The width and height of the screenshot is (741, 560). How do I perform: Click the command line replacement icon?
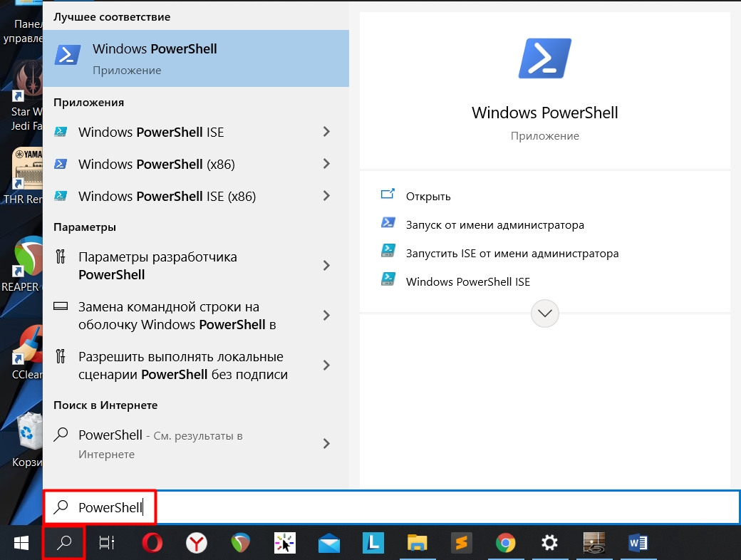[61, 306]
